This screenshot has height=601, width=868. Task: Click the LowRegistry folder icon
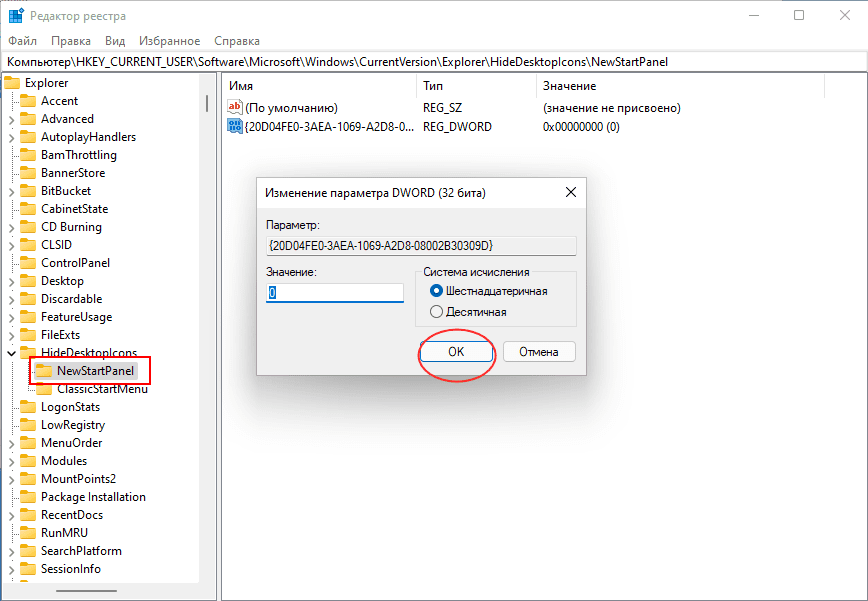tap(28, 425)
